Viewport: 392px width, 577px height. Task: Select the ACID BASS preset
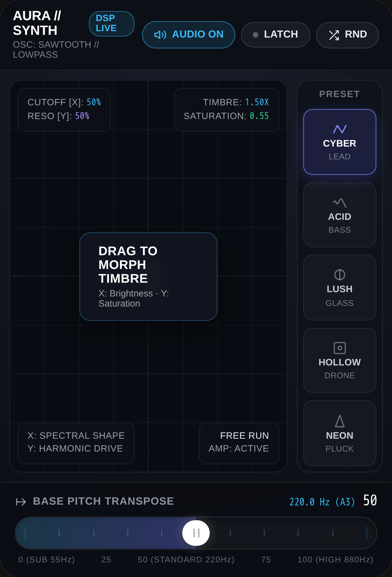[x=339, y=215]
